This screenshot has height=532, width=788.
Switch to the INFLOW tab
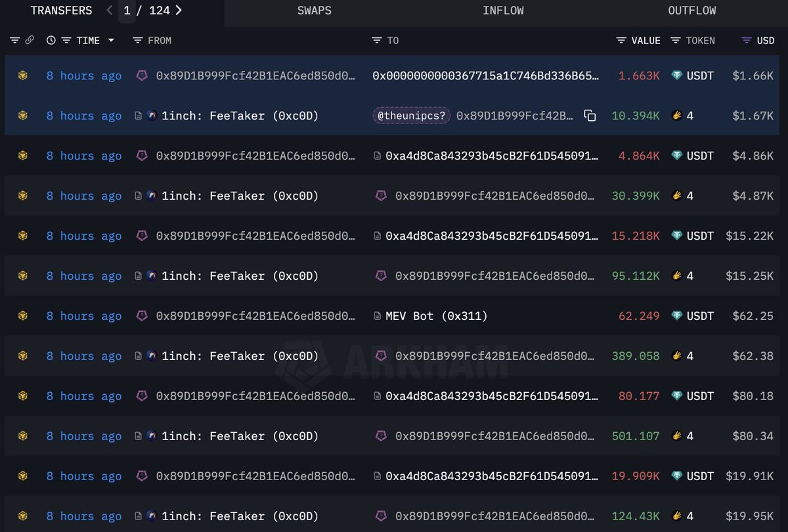[x=503, y=11]
